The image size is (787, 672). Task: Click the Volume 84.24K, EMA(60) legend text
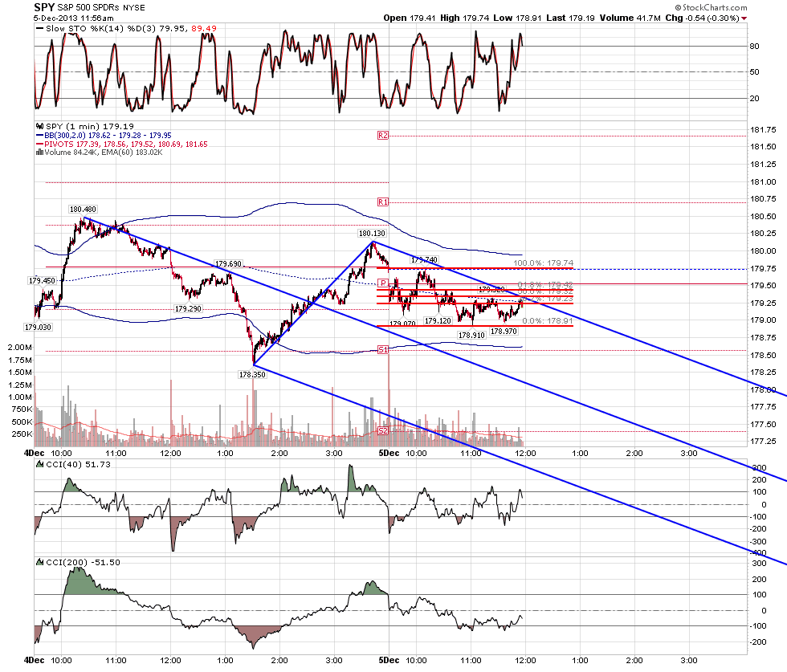pyautogui.click(x=104, y=152)
